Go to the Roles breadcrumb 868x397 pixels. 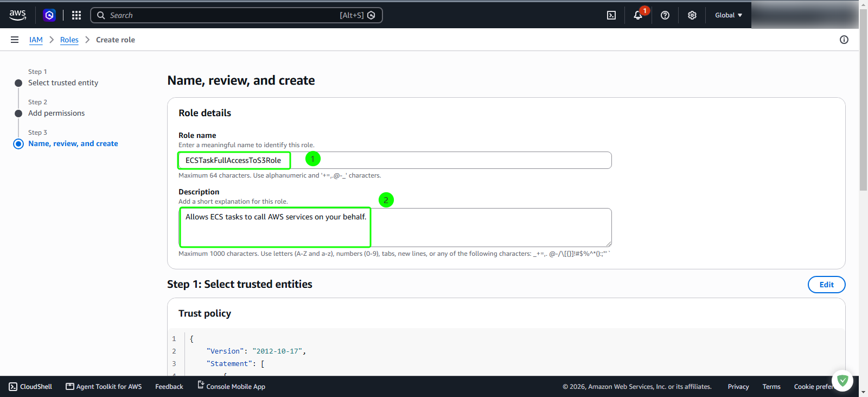(x=69, y=40)
